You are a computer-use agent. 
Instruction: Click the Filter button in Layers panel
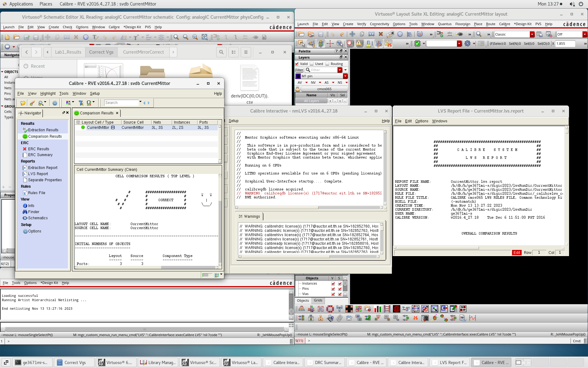point(299,70)
